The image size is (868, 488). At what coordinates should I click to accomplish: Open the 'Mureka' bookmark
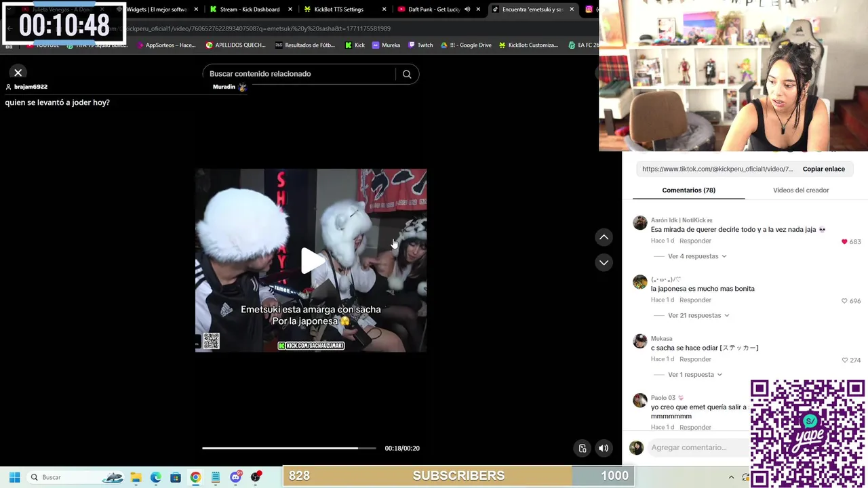click(x=386, y=45)
